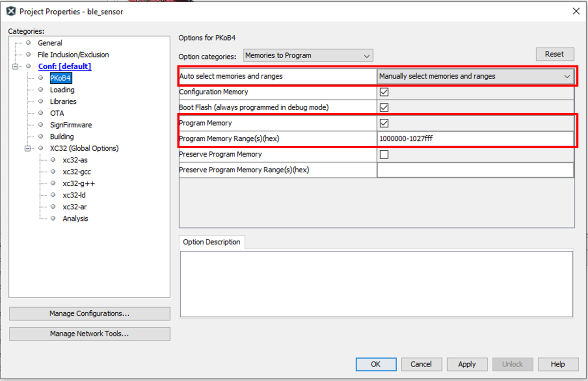Select File Inclusion/Exclusion category
588x381 pixels.
click(73, 55)
